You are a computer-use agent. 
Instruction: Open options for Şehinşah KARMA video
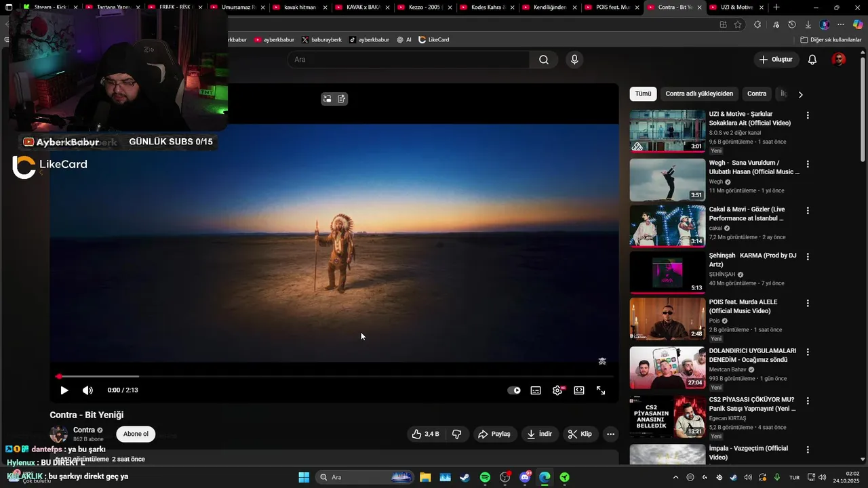coord(807,257)
